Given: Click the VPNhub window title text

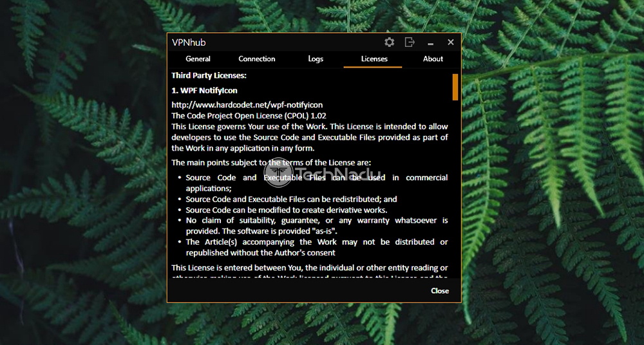Looking at the screenshot, I should pos(189,42).
